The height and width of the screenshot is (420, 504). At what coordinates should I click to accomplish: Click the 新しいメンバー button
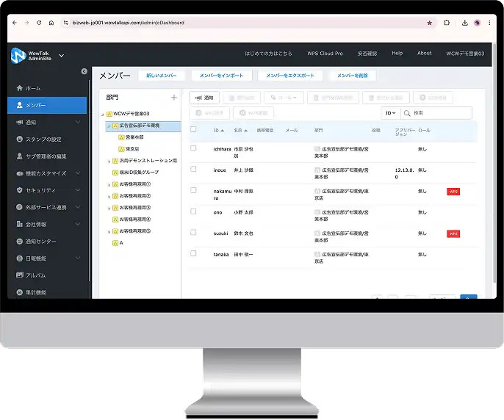pos(162,76)
